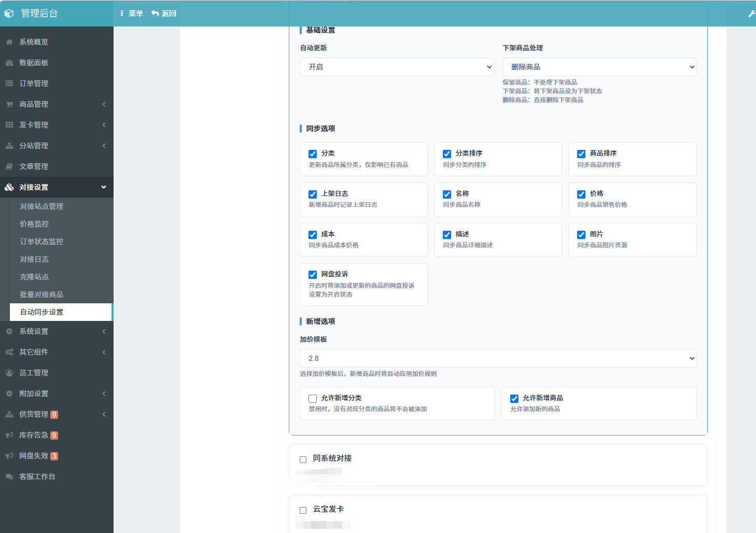Click the 管理后台 title link
This screenshot has height=533, width=756.
(39, 13)
